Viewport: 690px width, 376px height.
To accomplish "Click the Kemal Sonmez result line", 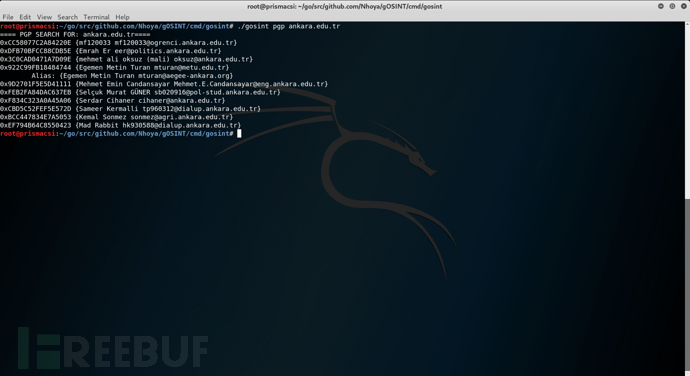I will (117, 117).
